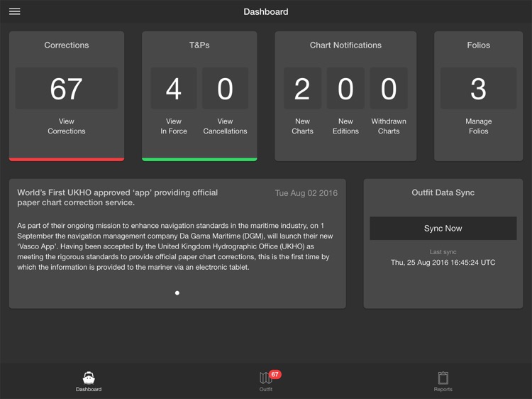This screenshot has width=532, height=399.
Task: Show New Editions notifications
Action: coord(345,126)
